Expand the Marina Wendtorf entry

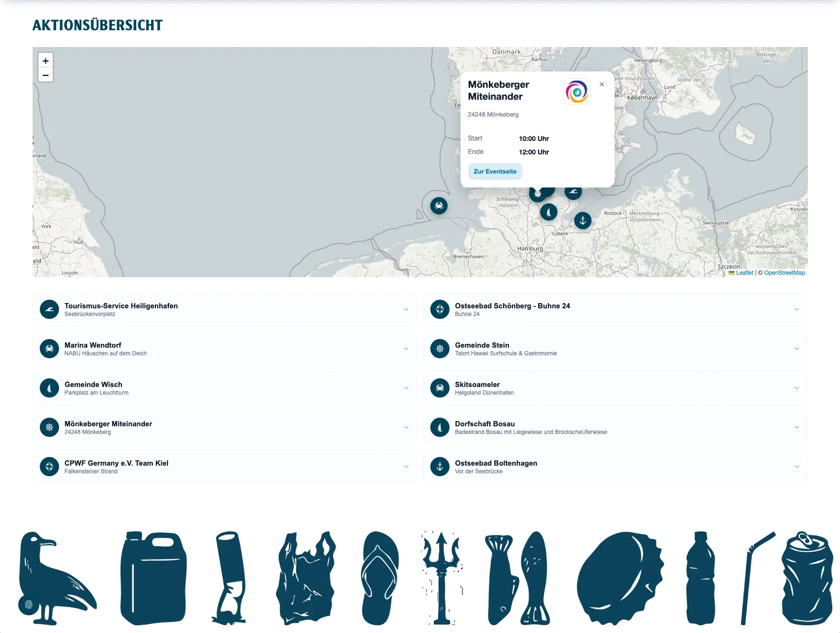[406, 349]
